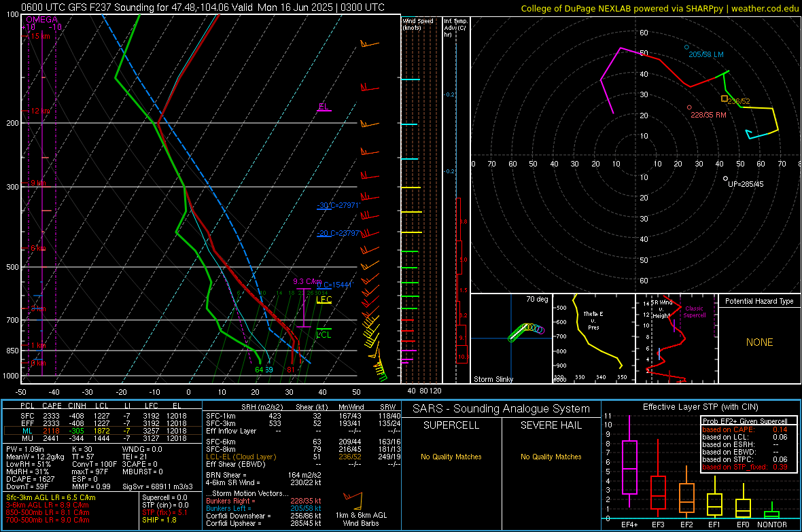
Task: Click the SEVERE HAIL column heading
Action: coord(551,425)
